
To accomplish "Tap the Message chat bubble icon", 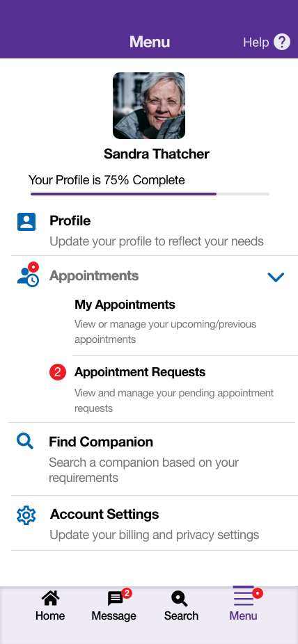I will pyautogui.click(x=115, y=599).
